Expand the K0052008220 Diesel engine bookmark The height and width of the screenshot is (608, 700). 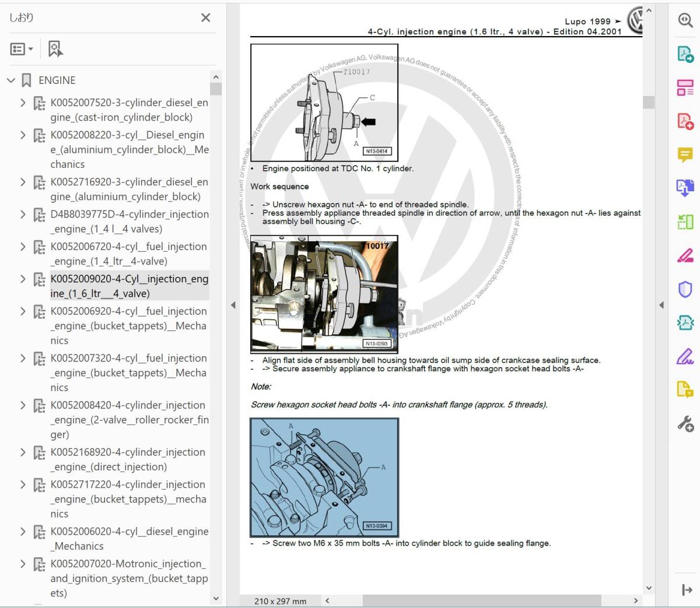pyautogui.click(x=23, y=135)
